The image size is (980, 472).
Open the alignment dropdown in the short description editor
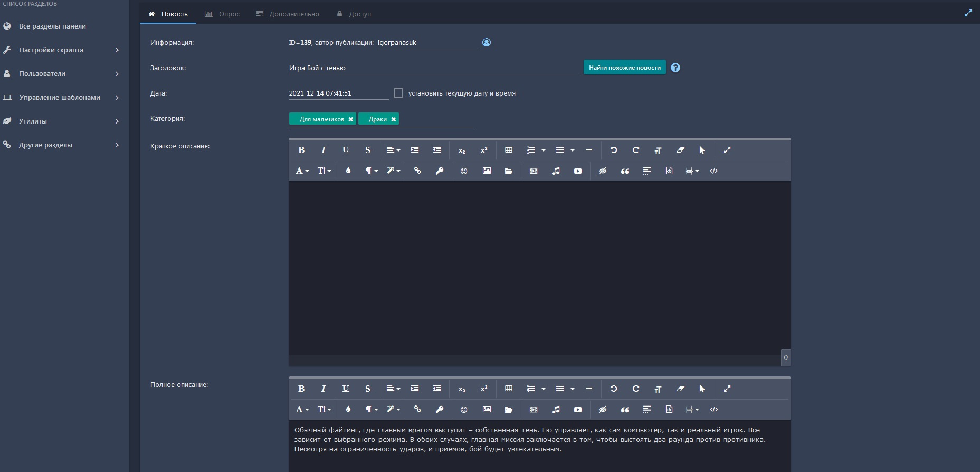393,150
